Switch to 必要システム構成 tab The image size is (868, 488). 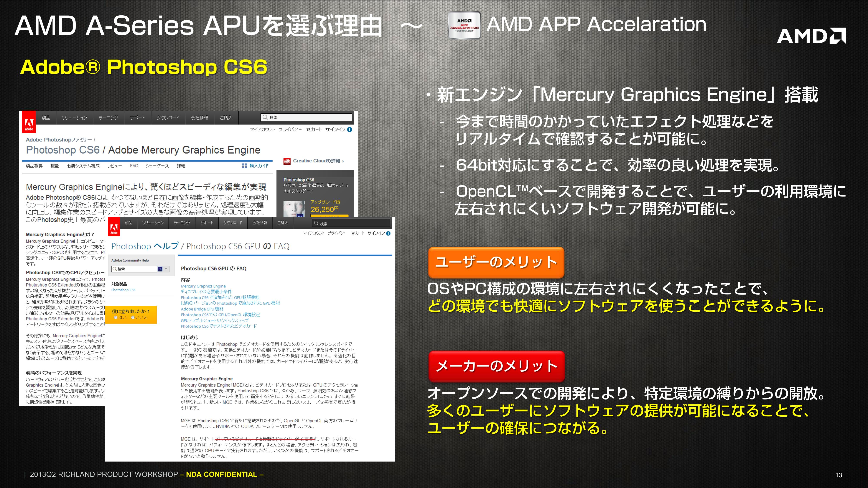[x=83, y=166]
